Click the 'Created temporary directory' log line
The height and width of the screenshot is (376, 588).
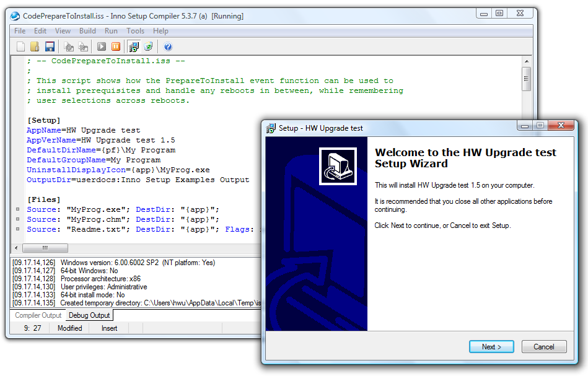(x=136, y=303)
